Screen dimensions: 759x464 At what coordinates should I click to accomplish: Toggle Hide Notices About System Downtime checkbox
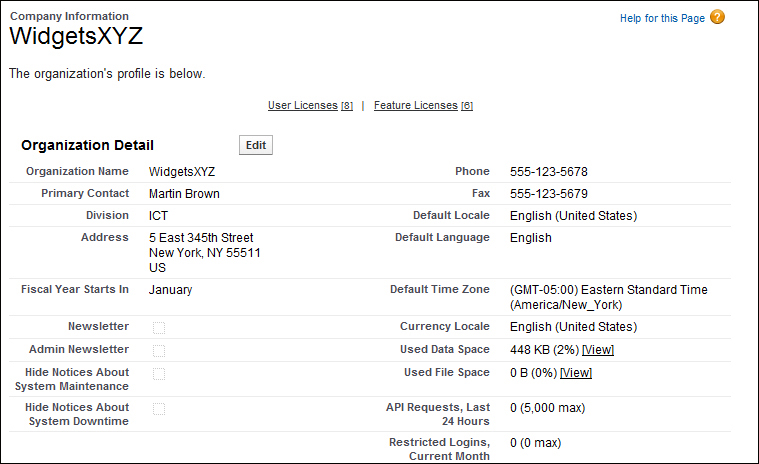pos(159,409)
